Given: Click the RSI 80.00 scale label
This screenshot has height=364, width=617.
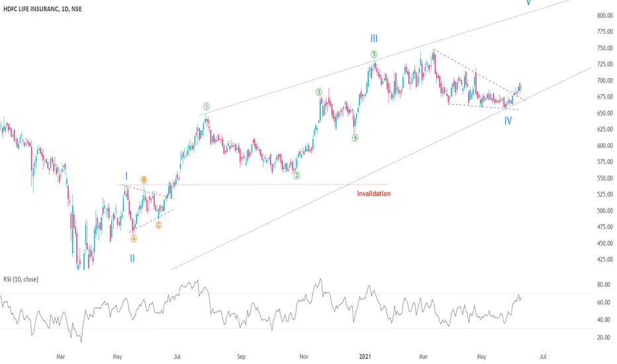Looking at the screenshot, I should coord(604,284).
